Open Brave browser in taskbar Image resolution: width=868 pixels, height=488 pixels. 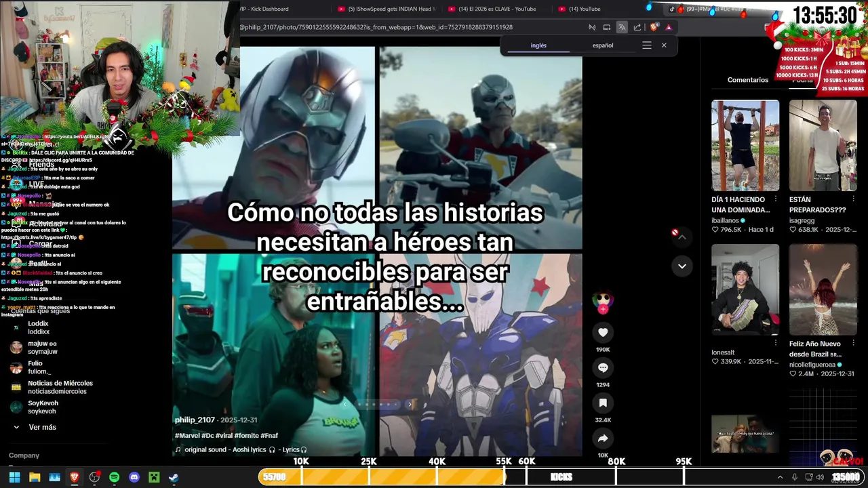pyautogui.click(x=75, y=477)
